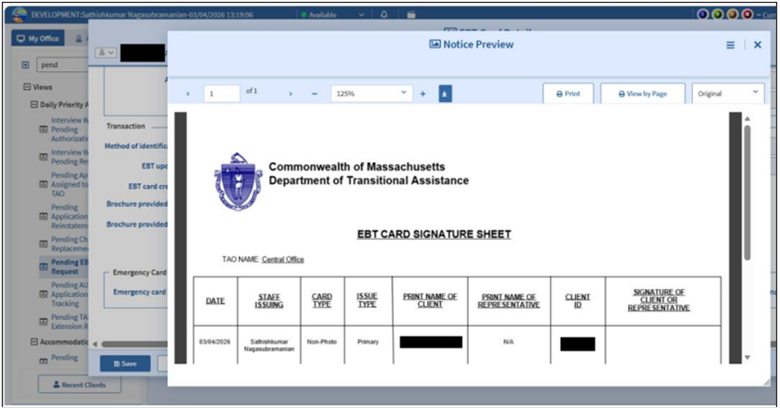
Task: Click icon beside Pending Ch Replacement view
Action: tap(44, 244)
